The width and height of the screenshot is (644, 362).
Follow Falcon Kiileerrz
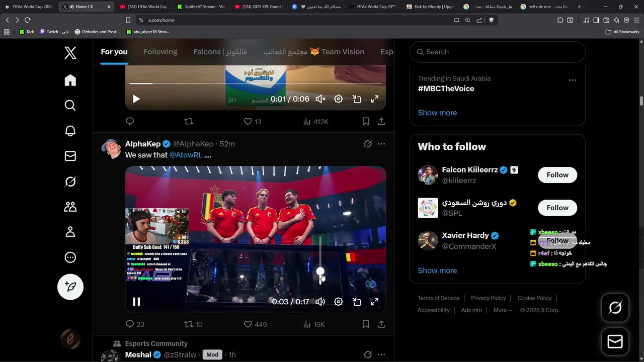pos(557,175)
